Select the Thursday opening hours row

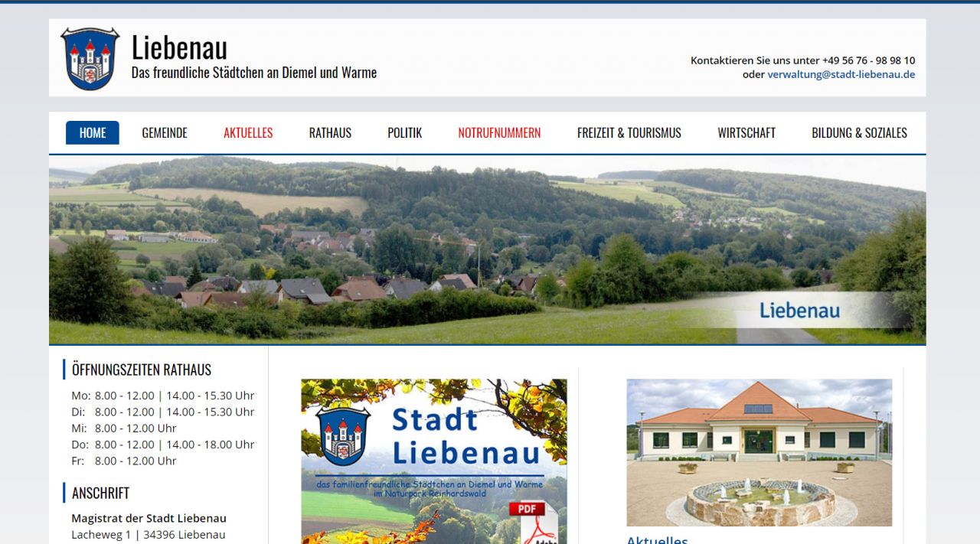pos(163,445)
